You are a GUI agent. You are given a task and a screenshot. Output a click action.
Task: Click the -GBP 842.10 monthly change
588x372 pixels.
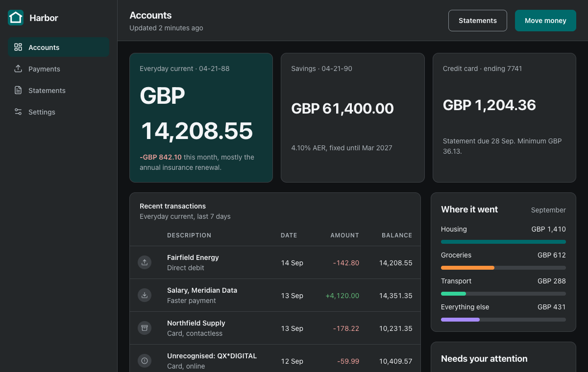pyautogui.click(x=161, y=157)
